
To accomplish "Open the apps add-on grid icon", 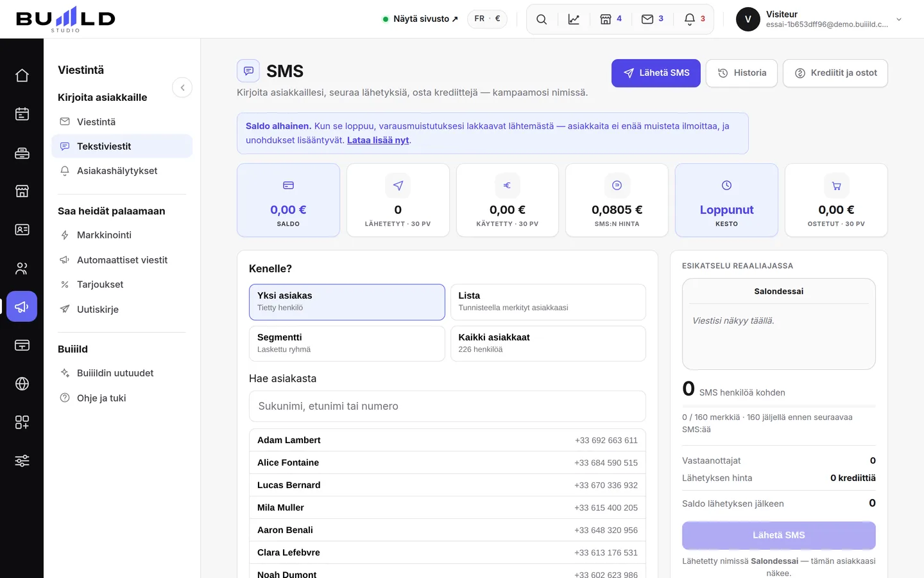I will 22,422.
